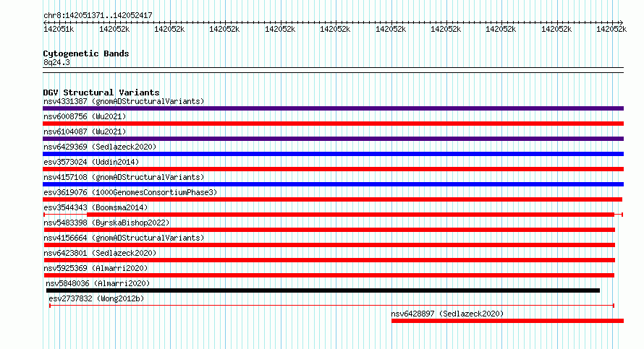Open the nsv6428897 (Sedlazeck2020) label
The width and height of the screenshot is (644, 349).
[x=447, y=314]
